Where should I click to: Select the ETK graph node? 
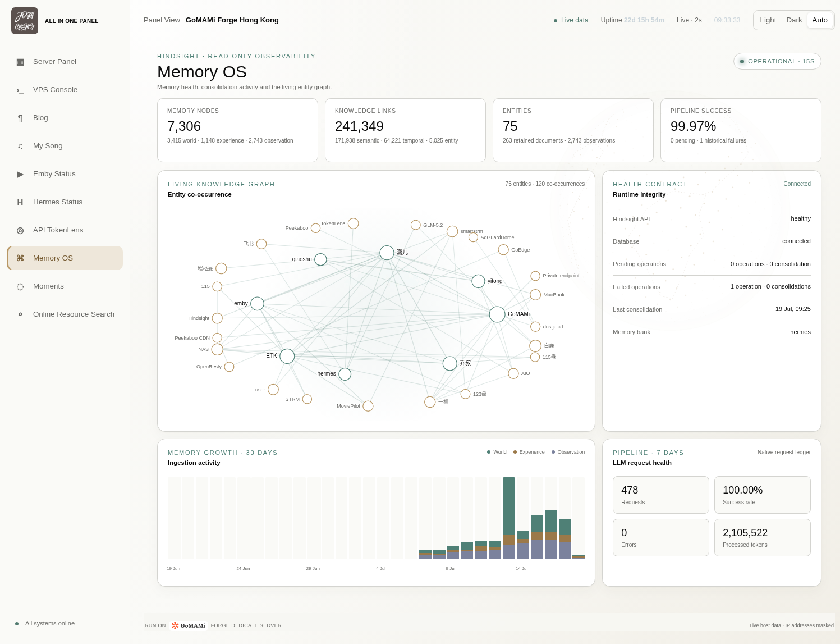coord(287,356)
